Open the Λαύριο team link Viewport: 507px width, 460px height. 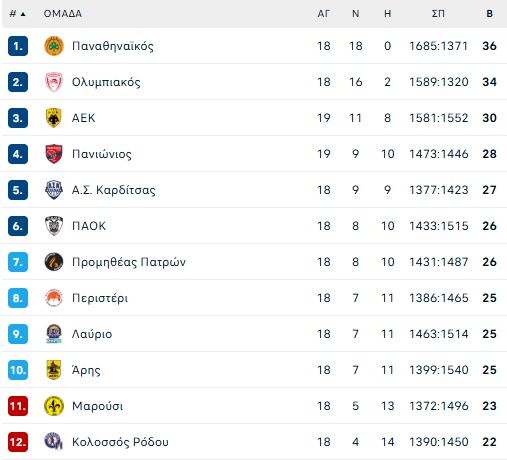click(92, 334)
